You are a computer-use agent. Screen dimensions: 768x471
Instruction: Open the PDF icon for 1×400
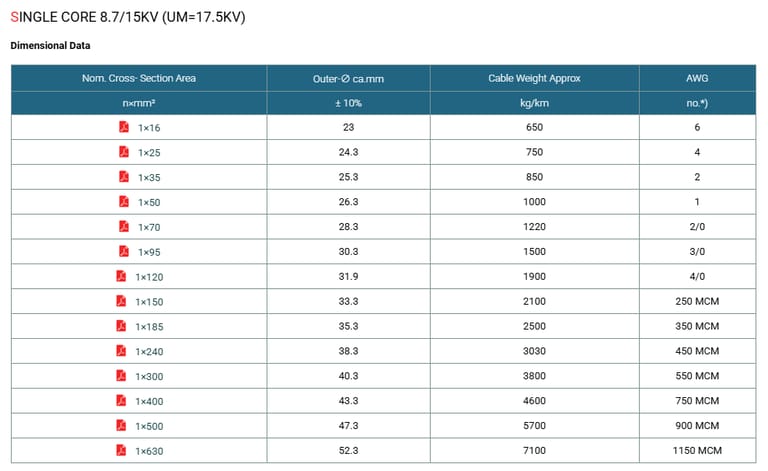coord(121,401)
